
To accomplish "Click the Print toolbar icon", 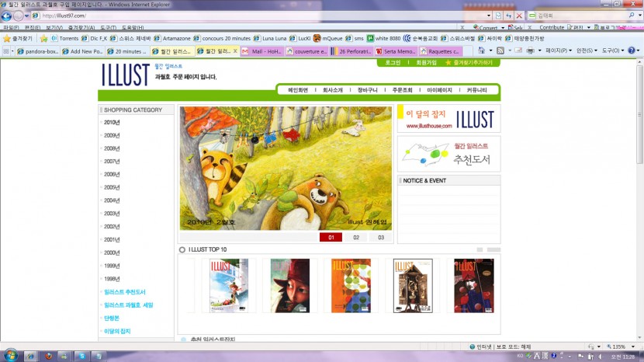I will pyautogui.click(x=531, y=50).
